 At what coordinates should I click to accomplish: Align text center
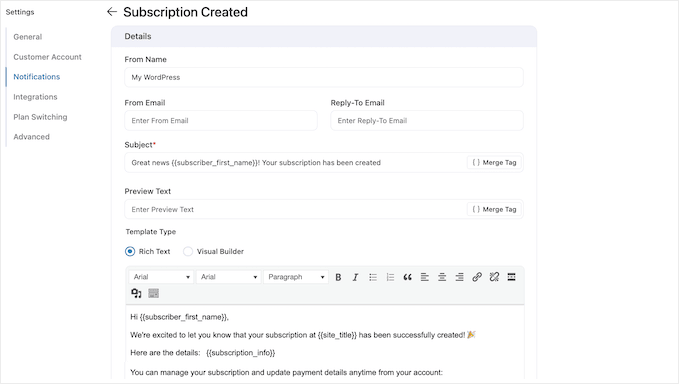coord(442,277)
